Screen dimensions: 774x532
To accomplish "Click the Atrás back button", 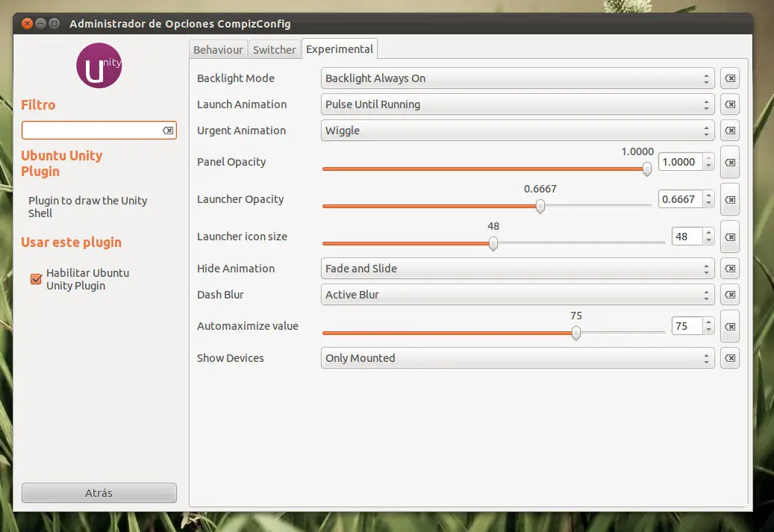I will tap(99, 492).
